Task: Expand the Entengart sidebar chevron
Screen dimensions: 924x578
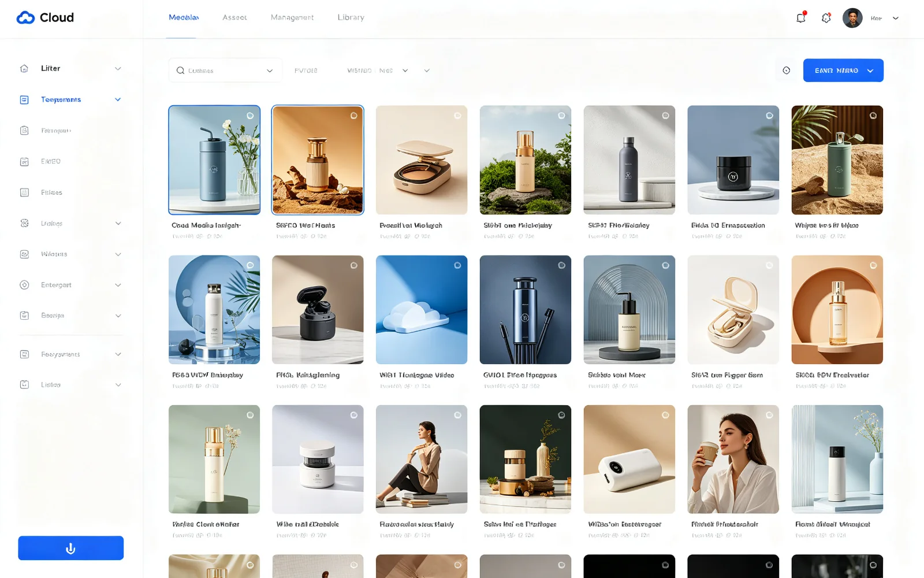Action: click(118, 285)
